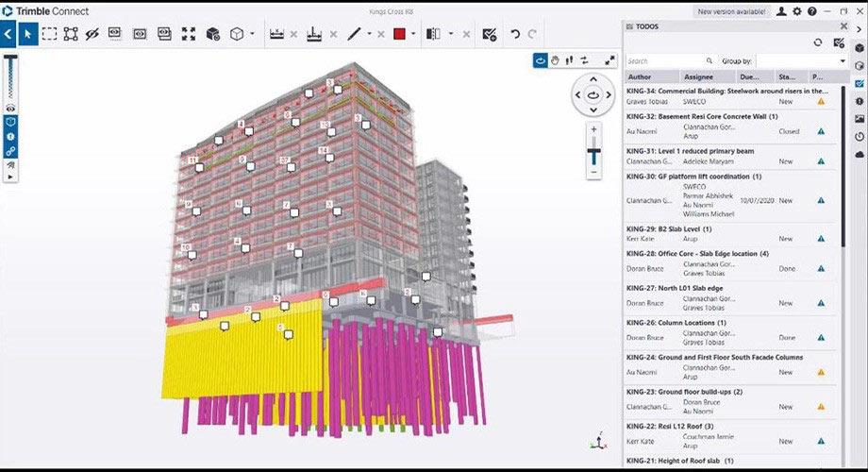Refresh the ToDos list
Viewport: 868px width, 472px height.
[x=817, y=42]
